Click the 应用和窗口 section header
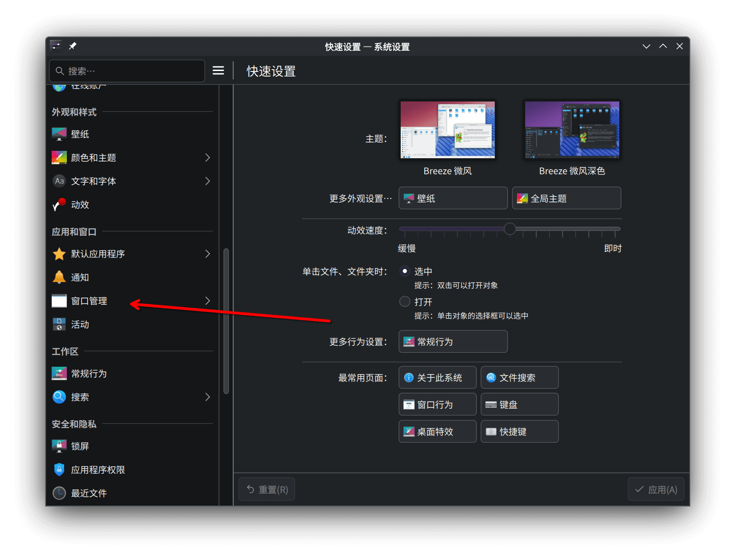The image size is (735, 560). 74,232
